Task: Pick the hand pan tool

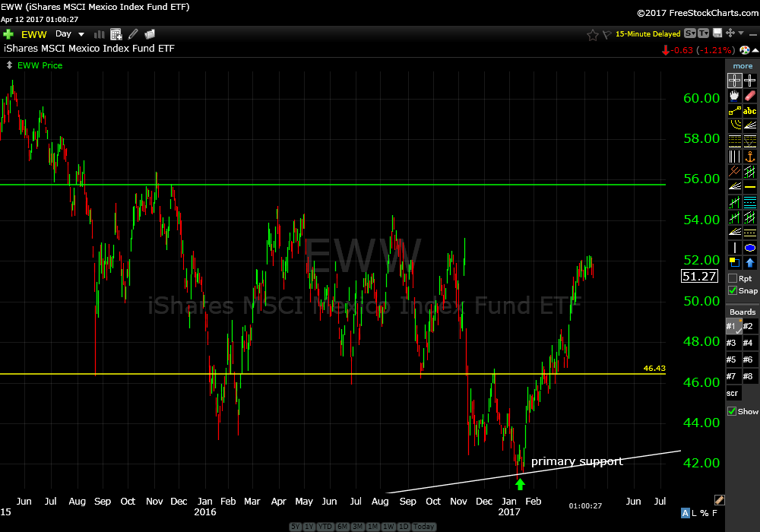Action: click(734, 96)
